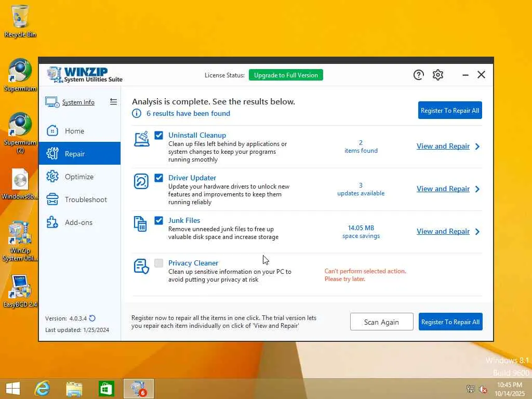Image resolution: width=532 pixels, height=399 pixels.
Task: Click the System Info monitor icon
Action: coord(52,102)
